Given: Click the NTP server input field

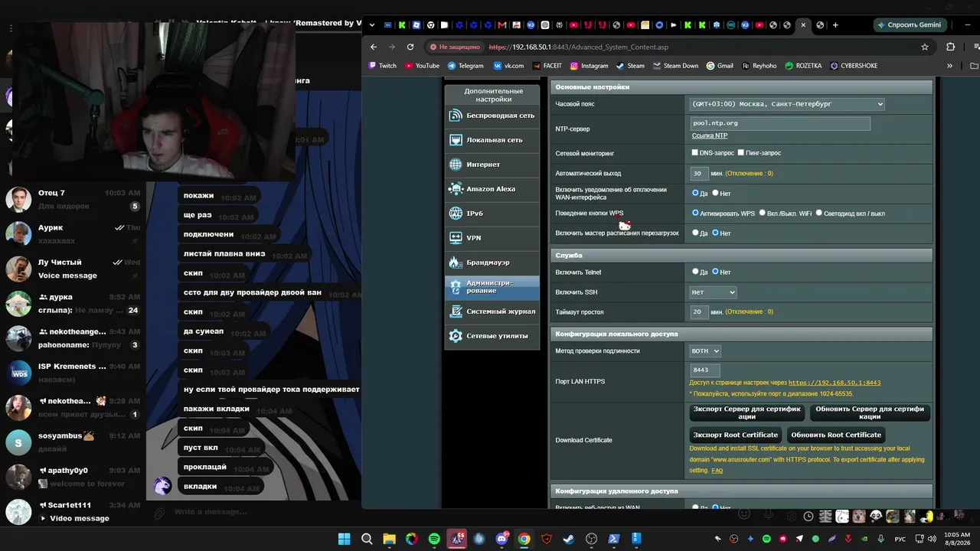Looking at the screenshot, I should pos(780,123).
